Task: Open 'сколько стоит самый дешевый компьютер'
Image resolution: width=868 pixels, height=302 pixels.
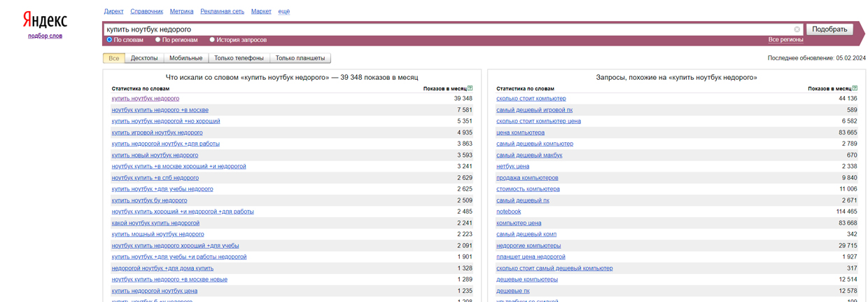Action: click(x=554, y=268)
